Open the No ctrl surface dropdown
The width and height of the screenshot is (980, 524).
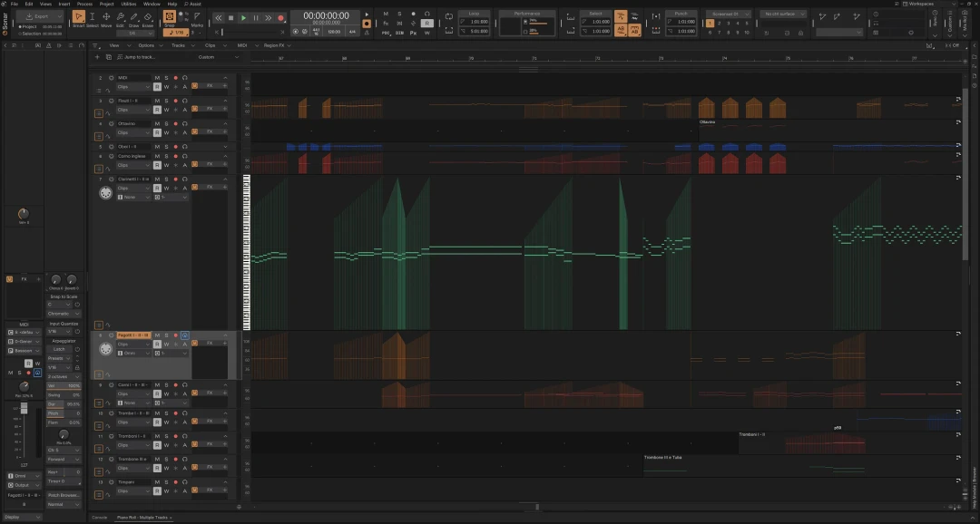click(x=783, y=14)
